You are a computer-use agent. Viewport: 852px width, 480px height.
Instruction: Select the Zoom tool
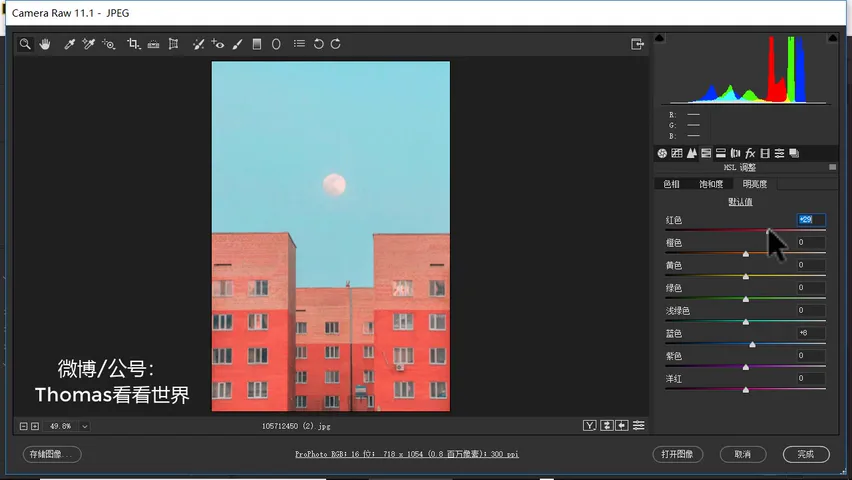pos(25,44)
